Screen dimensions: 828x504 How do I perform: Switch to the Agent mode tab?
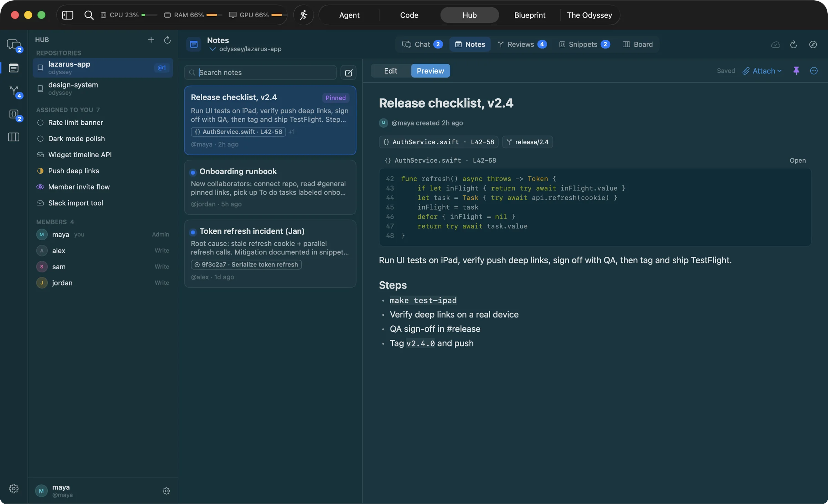(349, 15)
